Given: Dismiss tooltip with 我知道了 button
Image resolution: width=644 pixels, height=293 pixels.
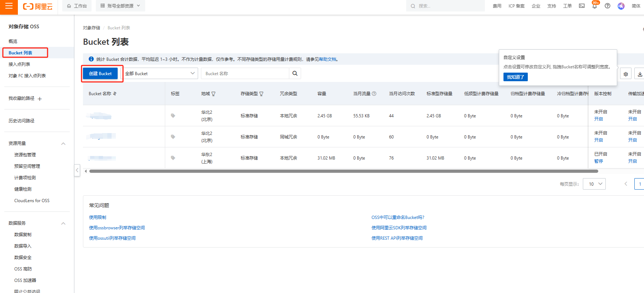Looking at the screenshot, I should tap(515, 77).
